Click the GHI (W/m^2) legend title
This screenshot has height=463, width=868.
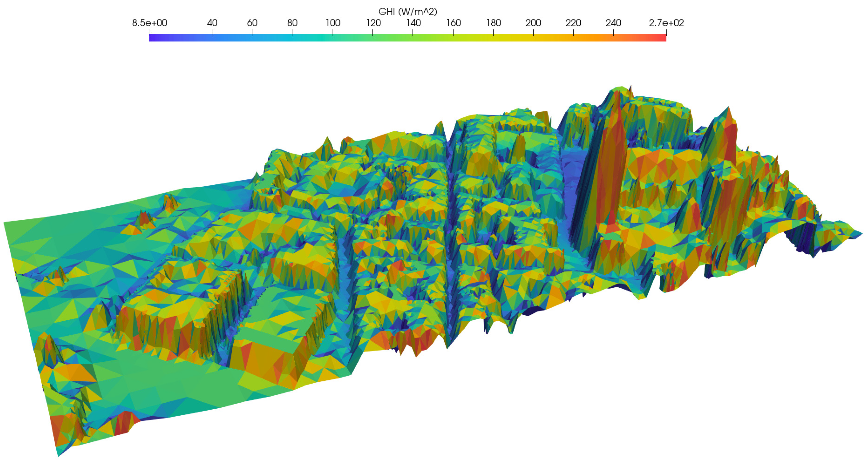(408, 12)
